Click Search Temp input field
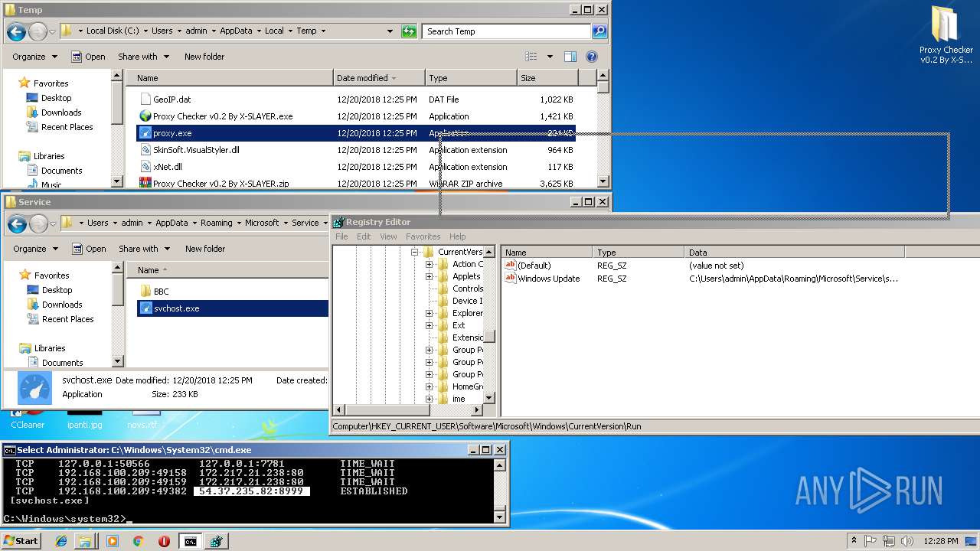 coord(506,31)
